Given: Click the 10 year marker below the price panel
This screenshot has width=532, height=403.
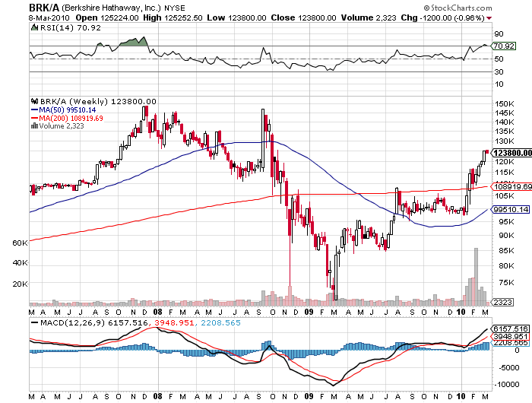Looking at the screenshot, I should point(461,312).
